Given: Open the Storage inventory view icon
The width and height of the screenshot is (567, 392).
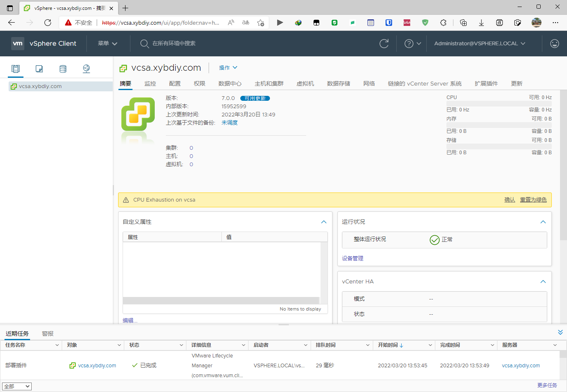Looking at the screenshot, I should [x=63, y=69].
